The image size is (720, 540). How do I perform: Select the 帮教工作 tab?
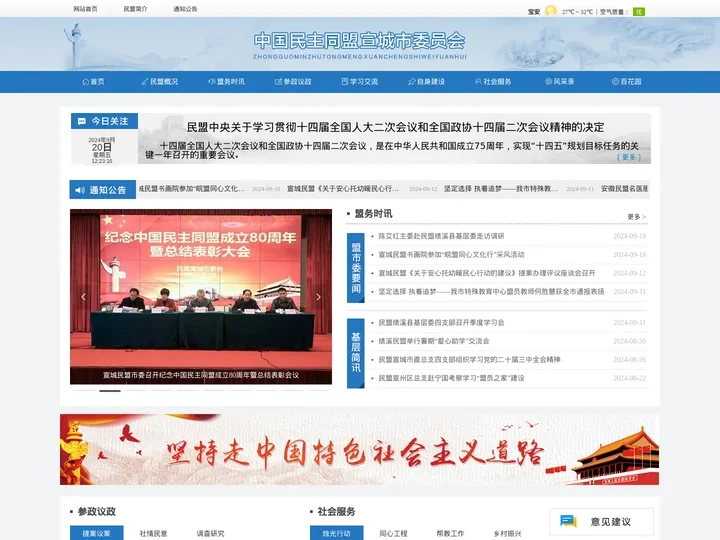pyautogui.click(x=450, y=533)
